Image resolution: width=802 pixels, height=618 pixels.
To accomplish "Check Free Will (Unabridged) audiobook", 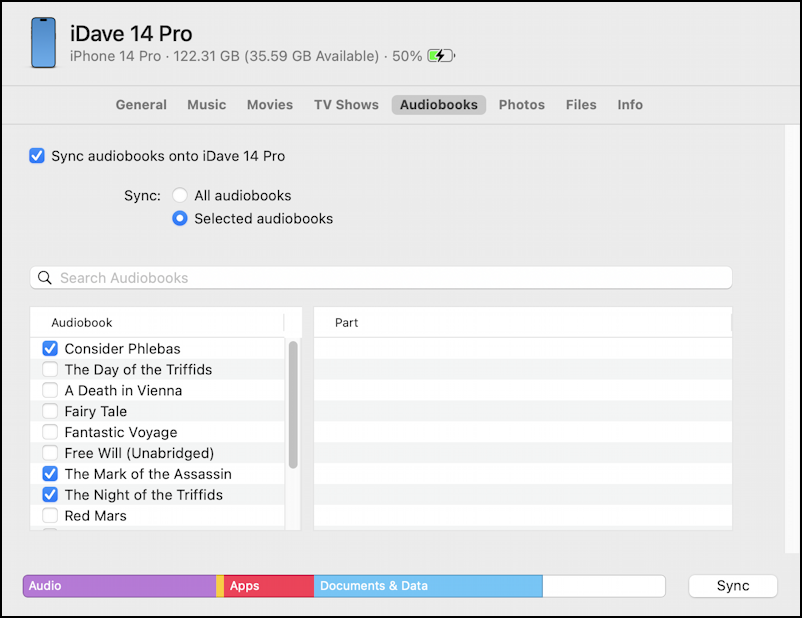I will [x=50, y=453].
